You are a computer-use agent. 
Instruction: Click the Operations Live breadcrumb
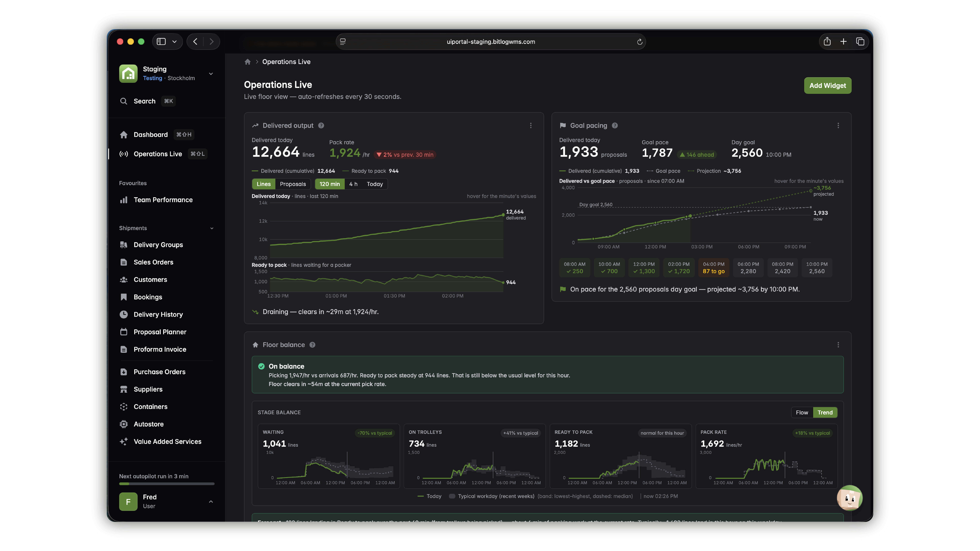pyautogui.click(x=287, y=62)
